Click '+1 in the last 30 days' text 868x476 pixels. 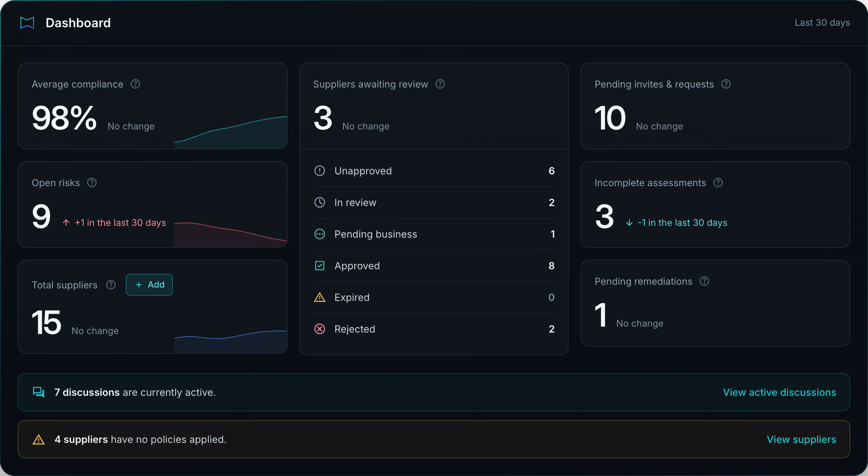120,223
